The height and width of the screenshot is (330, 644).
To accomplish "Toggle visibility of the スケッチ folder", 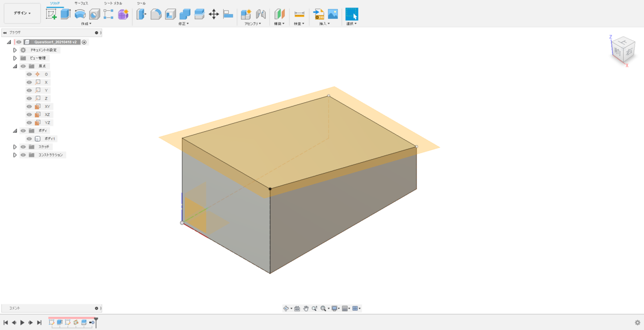I will click(x=23, y=147).
